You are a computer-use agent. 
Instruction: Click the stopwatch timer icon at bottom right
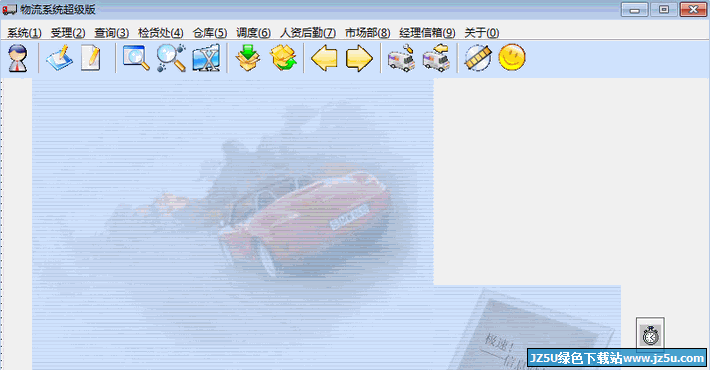(650, 335)
